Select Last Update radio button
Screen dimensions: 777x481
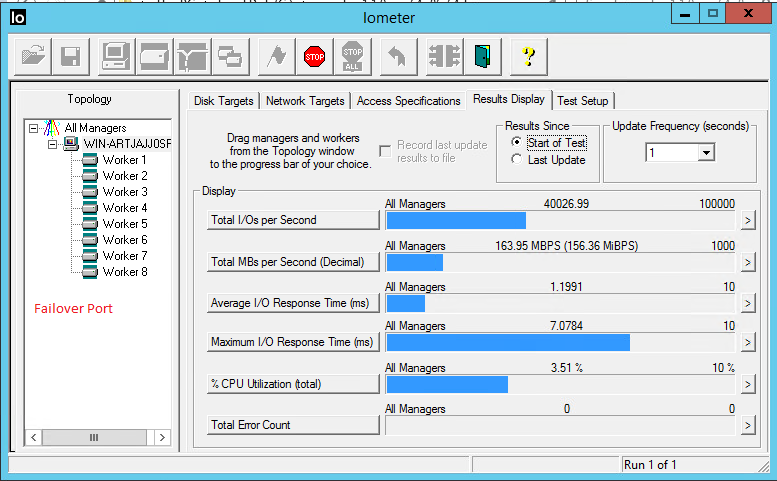coord(516,160)
